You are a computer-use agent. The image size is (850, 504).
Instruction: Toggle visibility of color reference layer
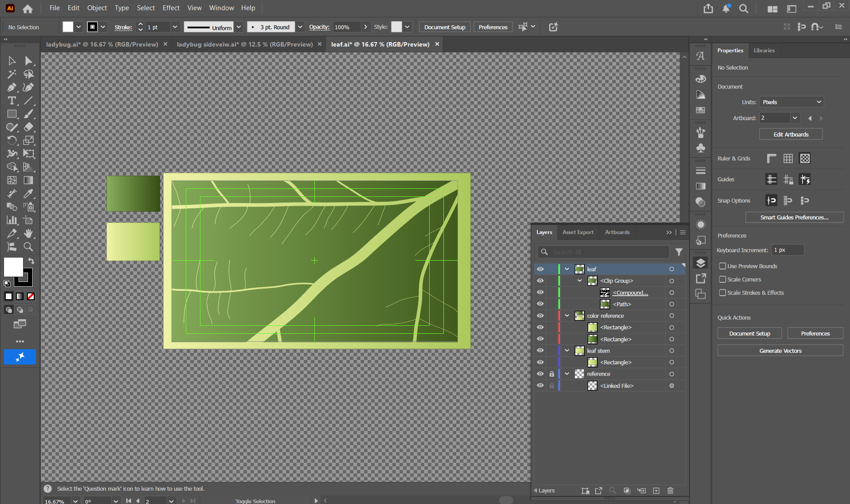[540, 316]
